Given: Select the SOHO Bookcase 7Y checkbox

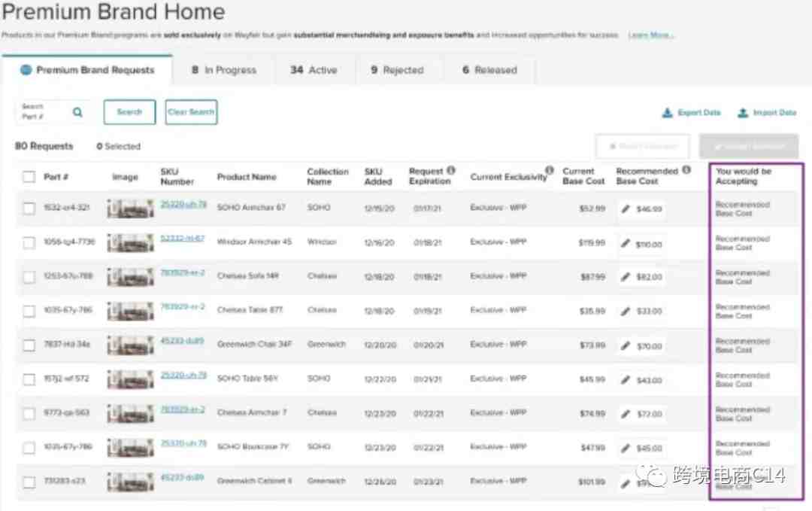Looking at the screenshot, I should point(29,448).
